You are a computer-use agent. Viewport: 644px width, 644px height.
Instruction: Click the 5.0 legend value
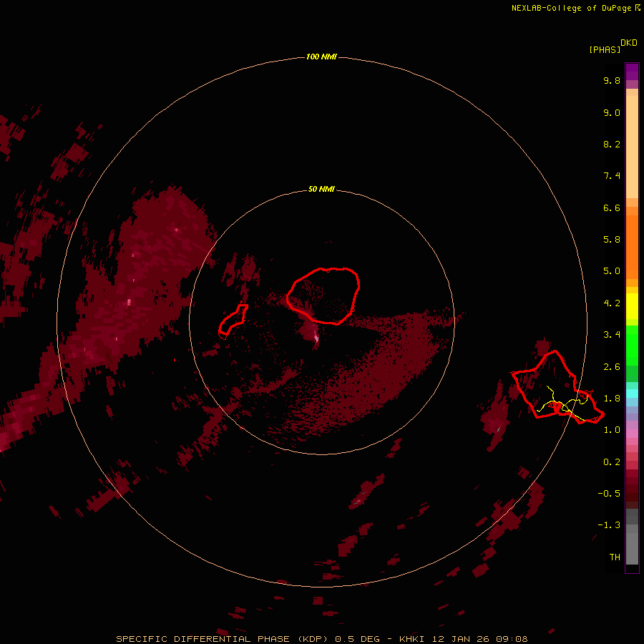(612, 271)
